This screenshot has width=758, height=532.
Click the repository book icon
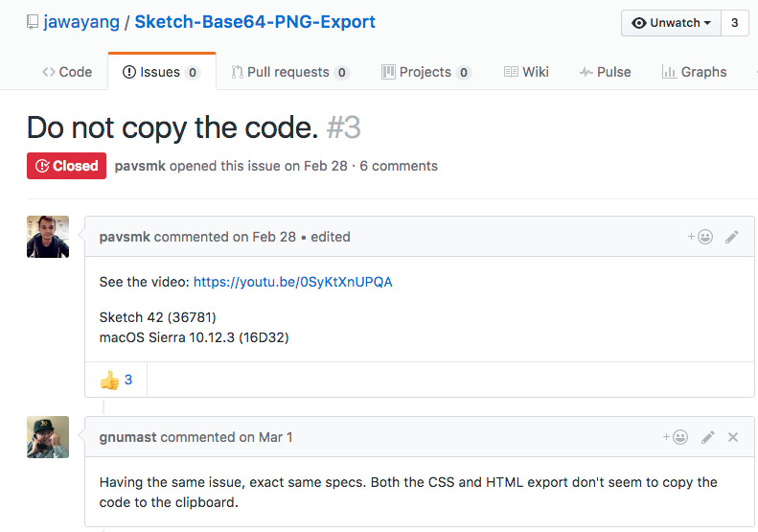[x=33, y=22]
